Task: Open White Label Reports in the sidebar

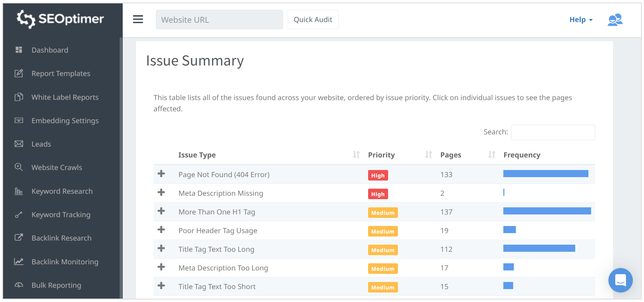Action: coord(65,97)
